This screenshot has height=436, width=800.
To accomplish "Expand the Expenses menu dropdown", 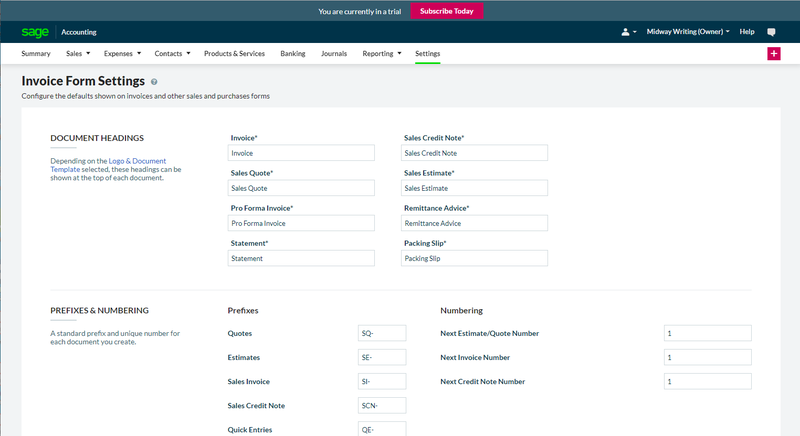I will pyautogui.click(x=122, y=54).
